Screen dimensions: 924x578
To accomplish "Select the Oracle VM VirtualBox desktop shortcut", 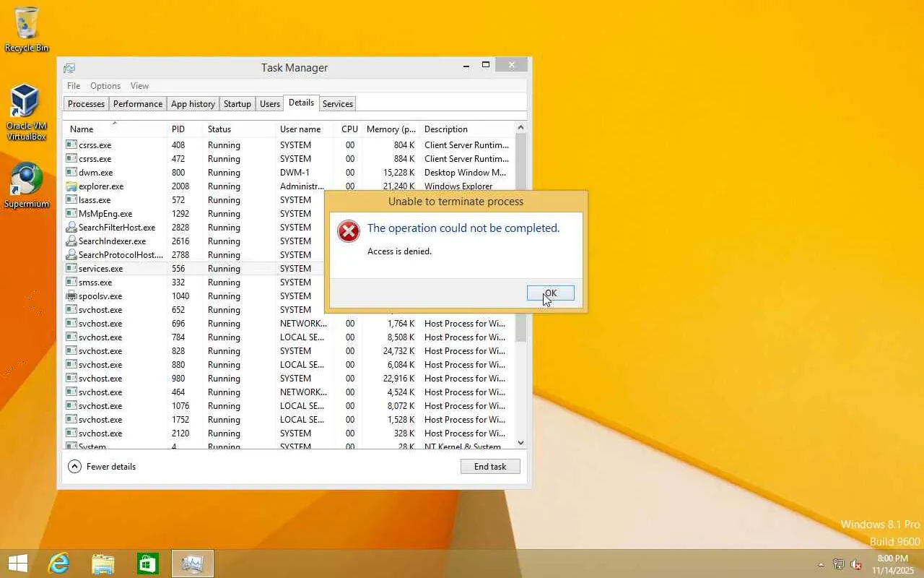I will pos(26,113).
